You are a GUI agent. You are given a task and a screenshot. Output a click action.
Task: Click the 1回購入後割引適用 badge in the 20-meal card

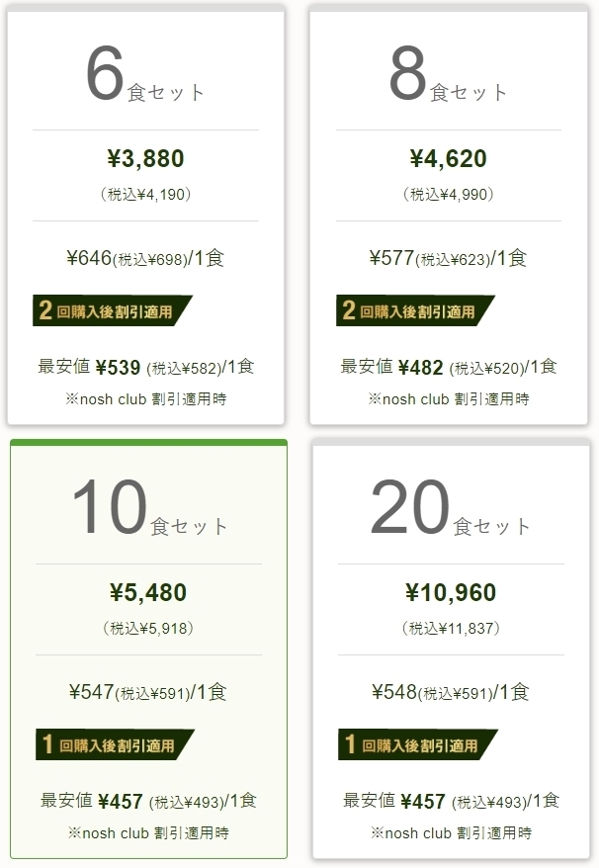pyautogui.click(x=418, y=744)
